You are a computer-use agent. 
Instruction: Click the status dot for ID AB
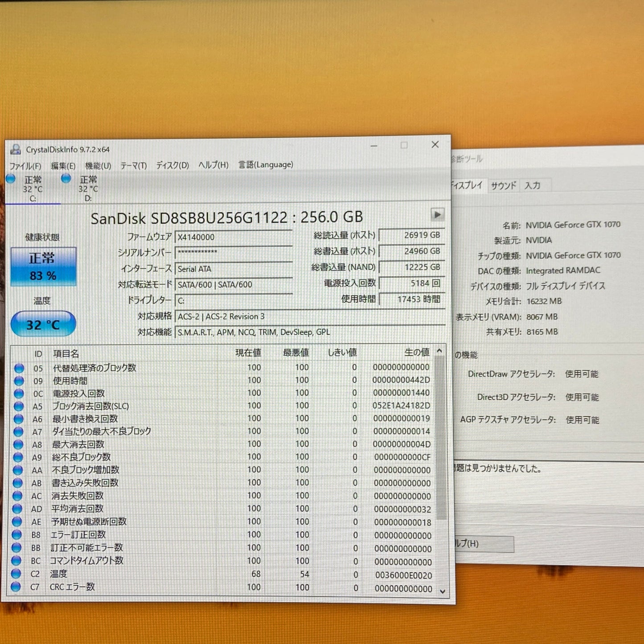(x=17, y=483)
